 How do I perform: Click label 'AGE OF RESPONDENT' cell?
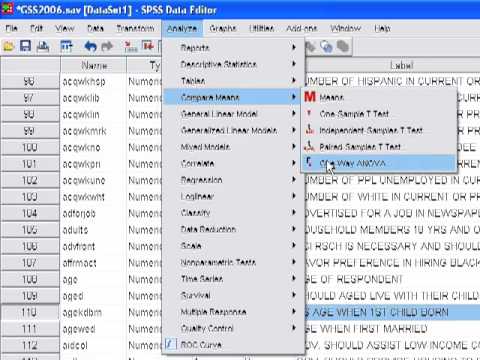[392, 279]
